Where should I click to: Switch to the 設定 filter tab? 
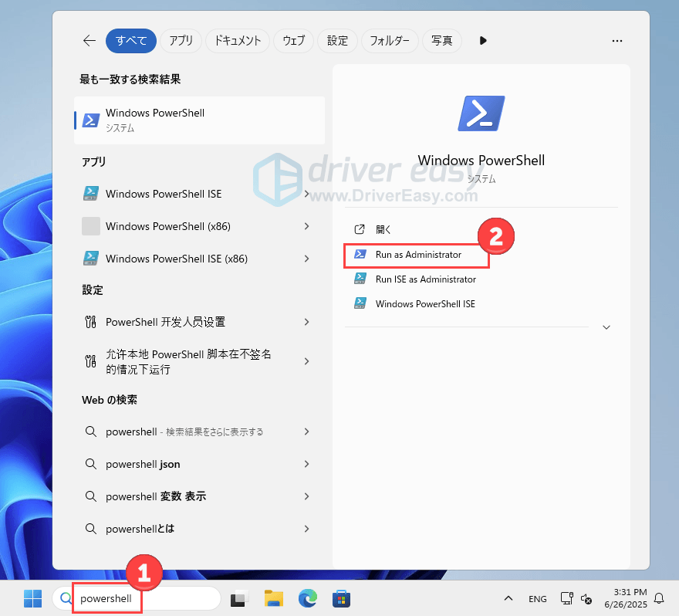[337, 41]
